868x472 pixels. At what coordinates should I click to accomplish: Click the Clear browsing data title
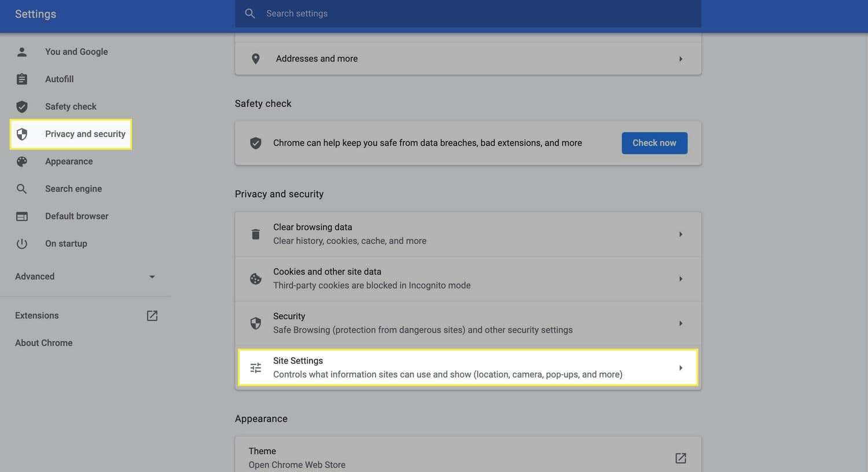coord(312,227)
